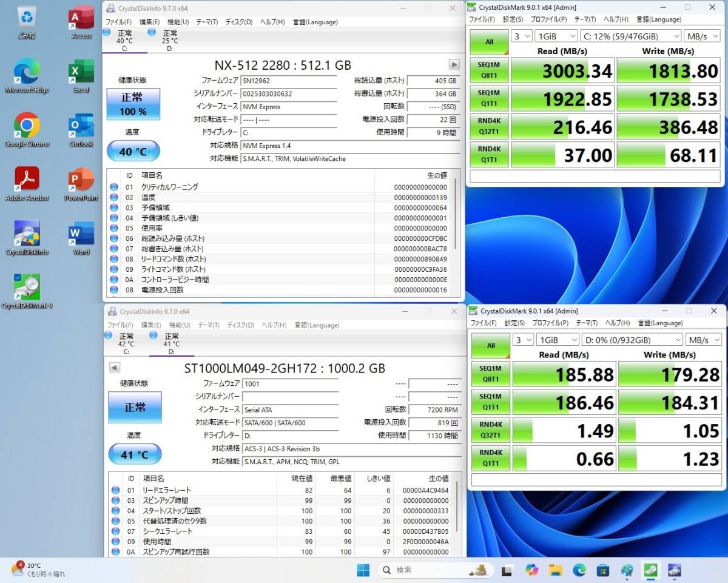This screenshot has width=728, height=583.
Task: Open 機能(U) menu in the upper CrystalDiskInfo
Action: (x=178, y=22)
